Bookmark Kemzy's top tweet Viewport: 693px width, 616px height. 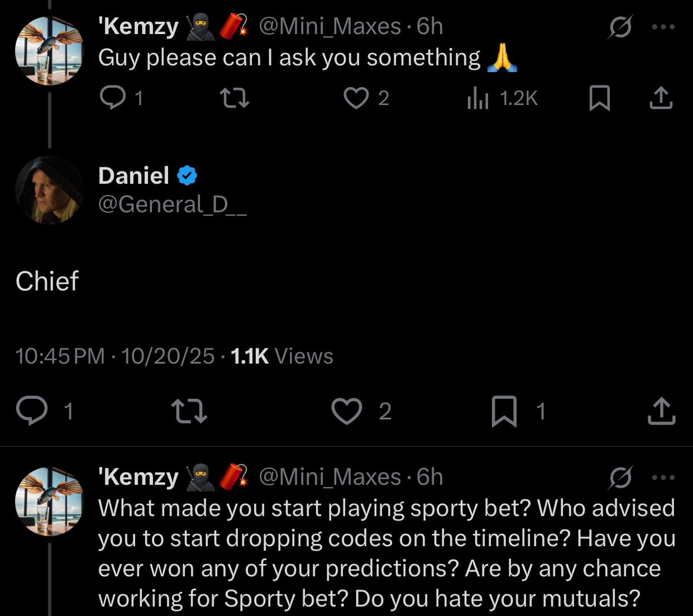pyautogui.click(x=599, y=99)
